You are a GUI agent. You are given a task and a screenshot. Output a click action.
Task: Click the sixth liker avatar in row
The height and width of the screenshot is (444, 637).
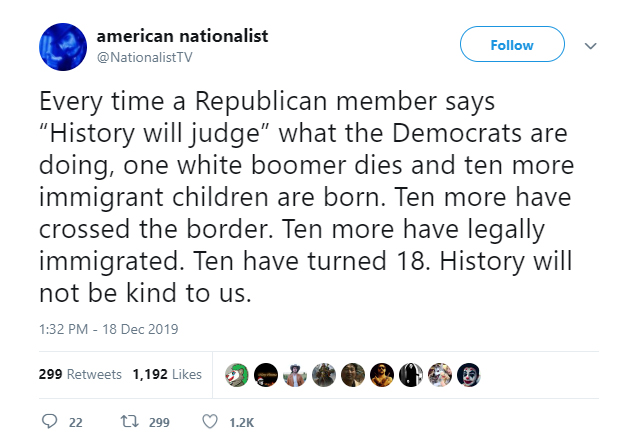pyautogui.click(x=382, y=374)
